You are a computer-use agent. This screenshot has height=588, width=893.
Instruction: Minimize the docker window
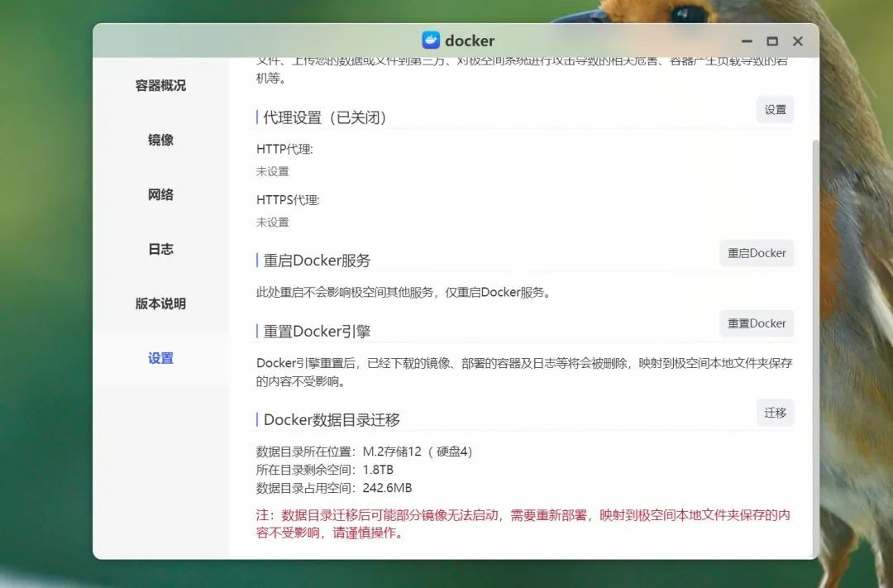pos(747,41)
